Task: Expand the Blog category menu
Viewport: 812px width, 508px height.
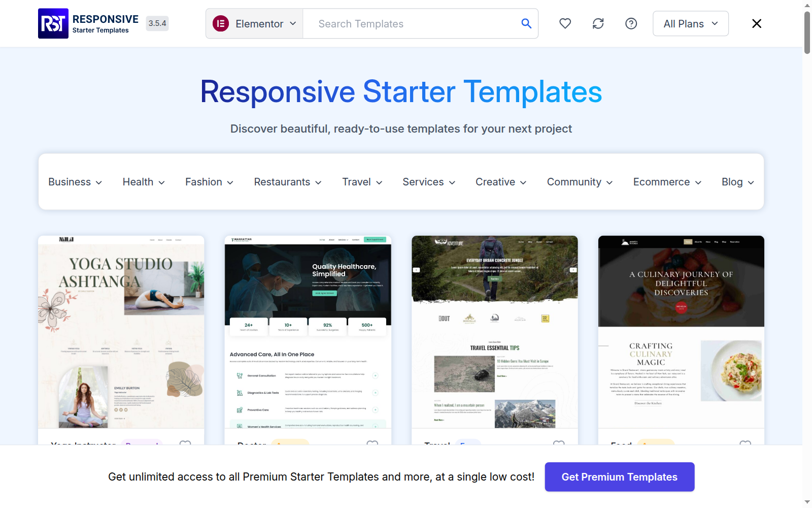Action: tap(738, 182)
